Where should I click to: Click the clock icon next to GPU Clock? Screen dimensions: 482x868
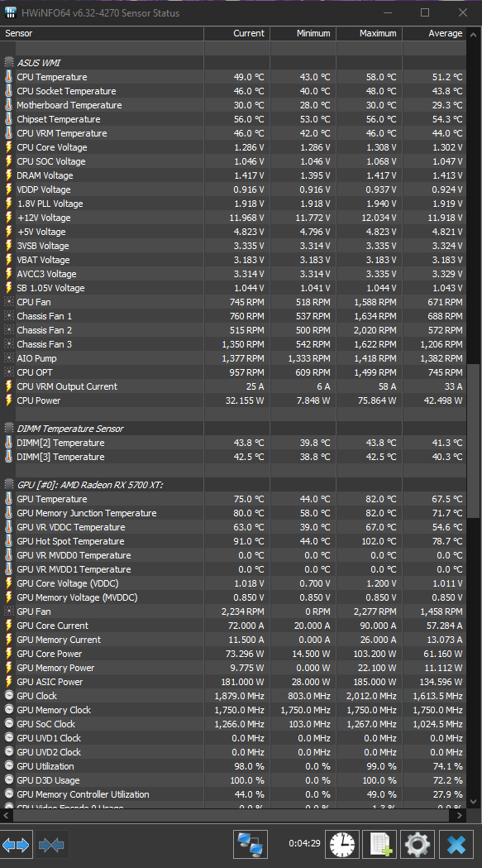coord(8,696)
